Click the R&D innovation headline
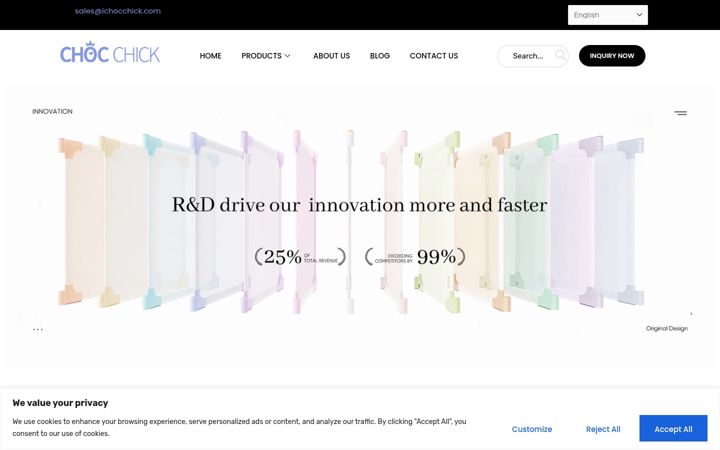The image size is (720, 450). coord(360,205)
